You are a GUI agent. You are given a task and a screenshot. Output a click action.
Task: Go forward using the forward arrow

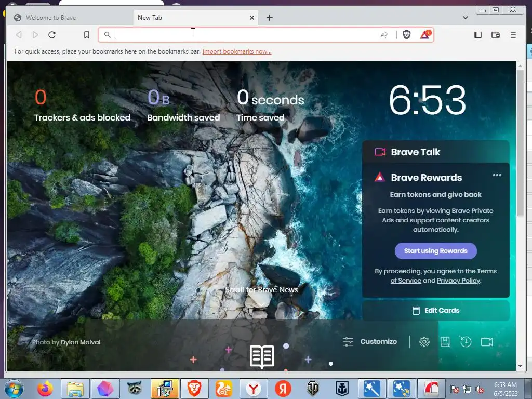pos(35,35)
